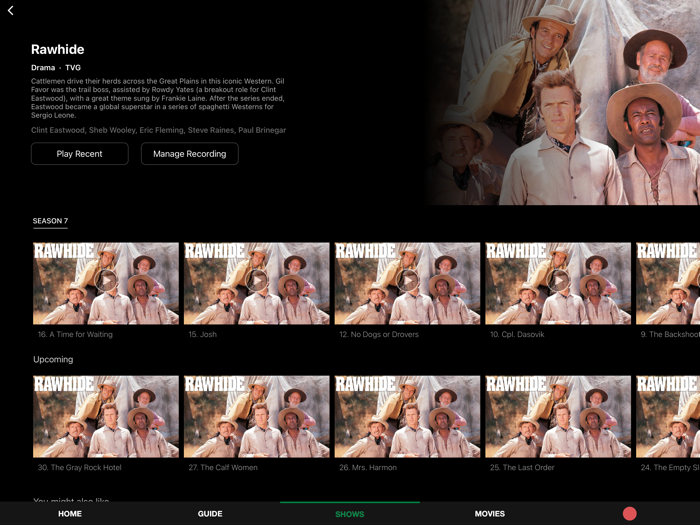Click the Upcoming section heading
Viewport: 700px width, 525px height.
[x=53, y=359]
